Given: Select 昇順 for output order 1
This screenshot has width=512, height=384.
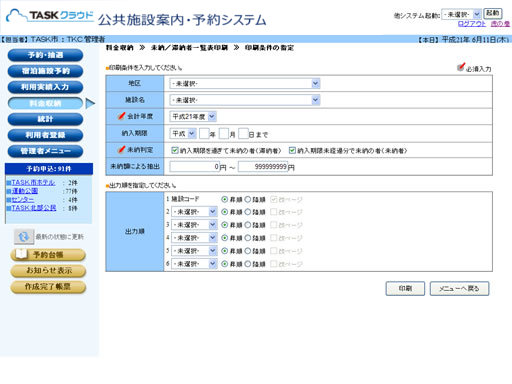Looking at the screenshot, I should coord(225,199).
